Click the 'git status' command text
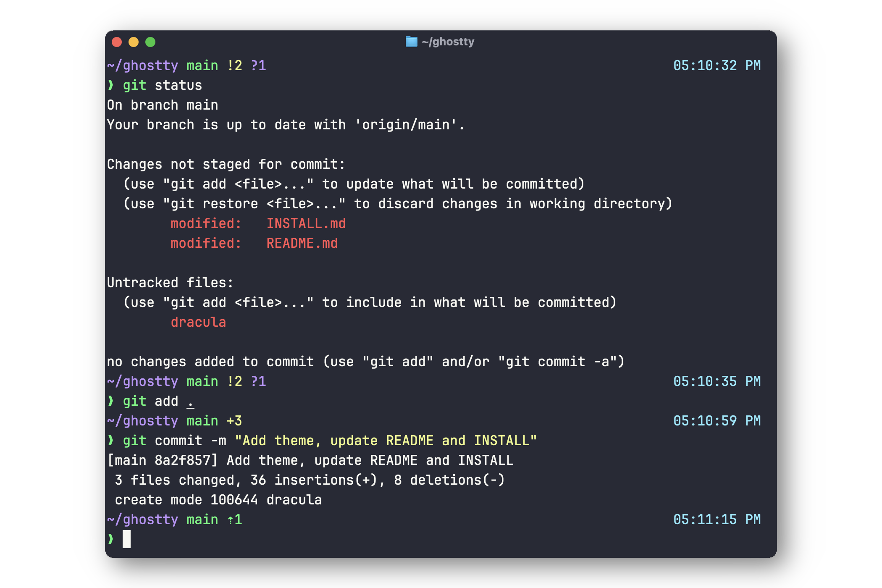Viewport: 882px width, 588px height. (163, 85)
